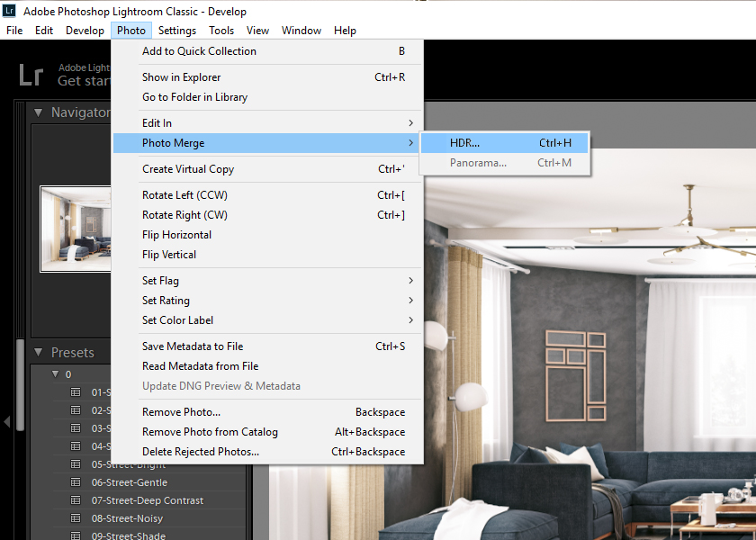The image size is (756, 540).
Task: Choose Remove Photo...
Action: [x=267, y=412]
